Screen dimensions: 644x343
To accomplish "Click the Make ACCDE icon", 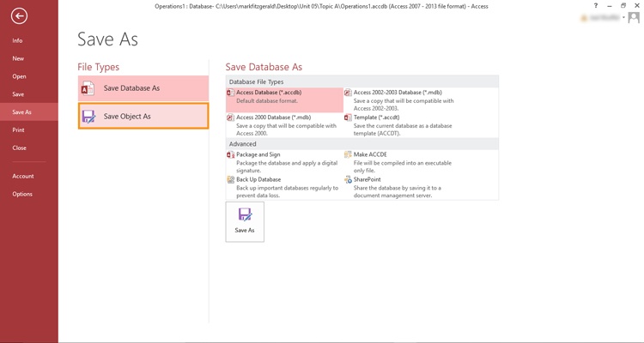I will coord(348,154).
